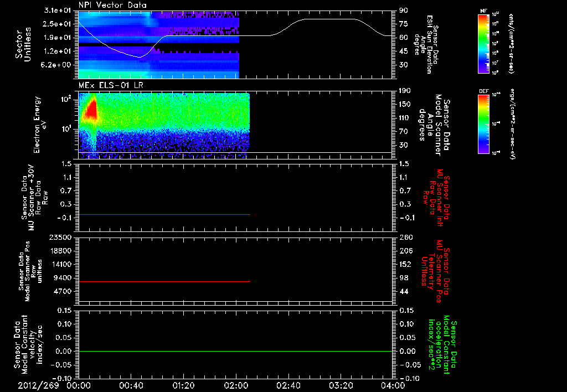567x392 pixels.
Task: Click the '2.5e+01' sector tick value
Action: pyautogui.click(x=57, y=24)
